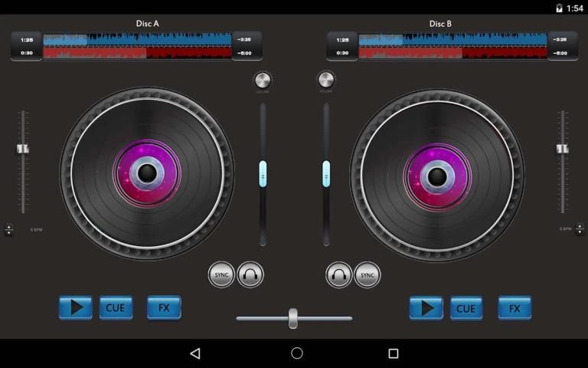The width and height of the screenshot is (588, 368).
Task: Tap the headphone icon for Disc B
Action: [339, 274]
